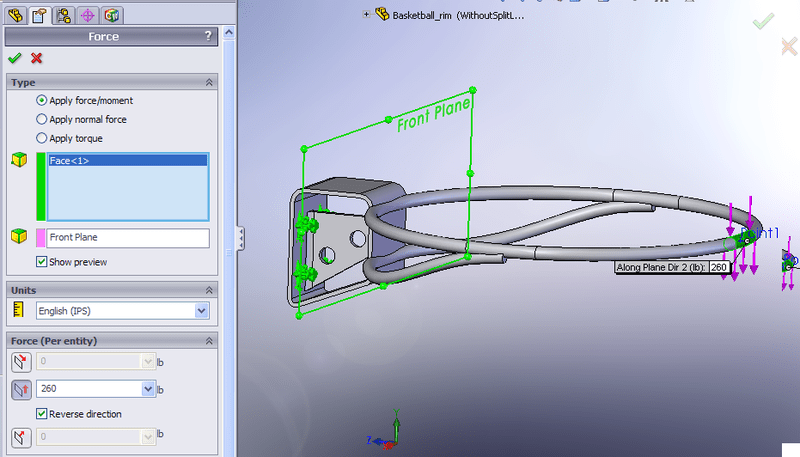Open Force panel help question mark
This screenshot has width=800, height=457.
208,37
